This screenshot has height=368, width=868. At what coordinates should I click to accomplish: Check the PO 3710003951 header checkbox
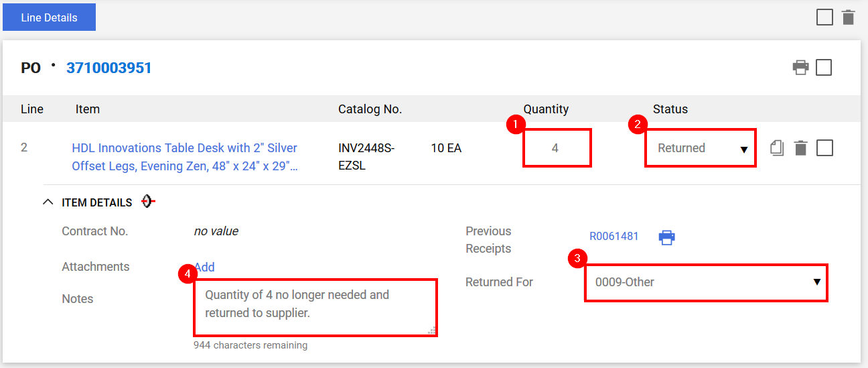coord(824,68)
